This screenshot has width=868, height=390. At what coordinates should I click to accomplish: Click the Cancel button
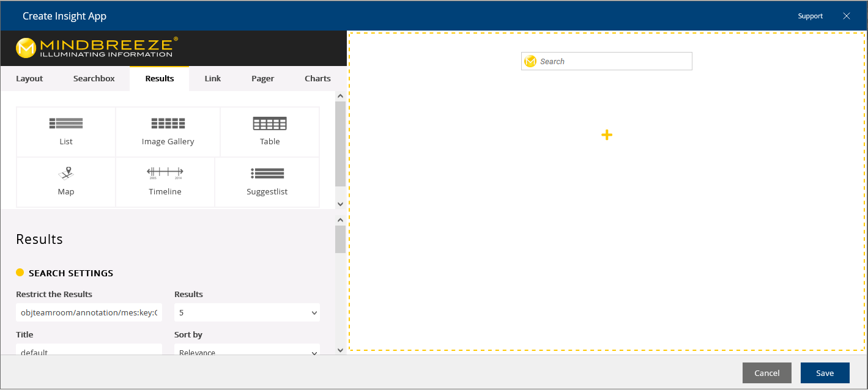click(767, 373)
